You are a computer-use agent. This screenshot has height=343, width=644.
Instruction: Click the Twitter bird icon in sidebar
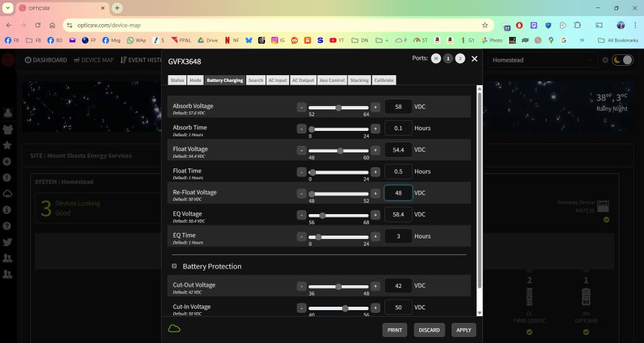pyautogui.click(x=7, y=242)
